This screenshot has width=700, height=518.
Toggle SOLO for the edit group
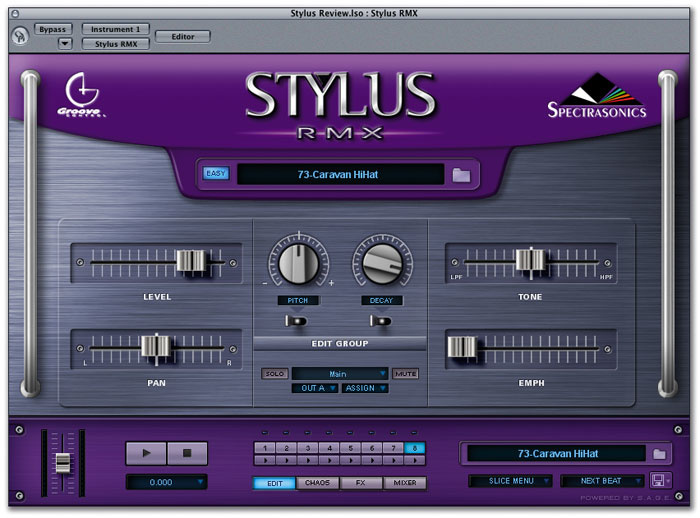click(275, 374)
